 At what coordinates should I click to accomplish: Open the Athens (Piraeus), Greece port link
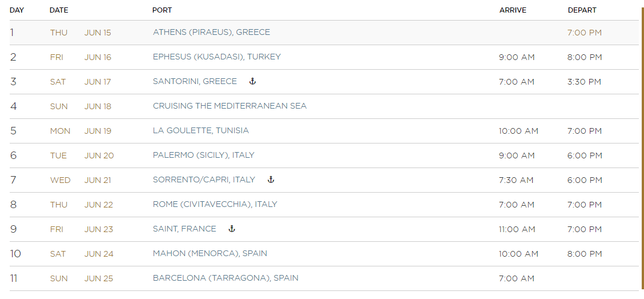tap(211, 32)
